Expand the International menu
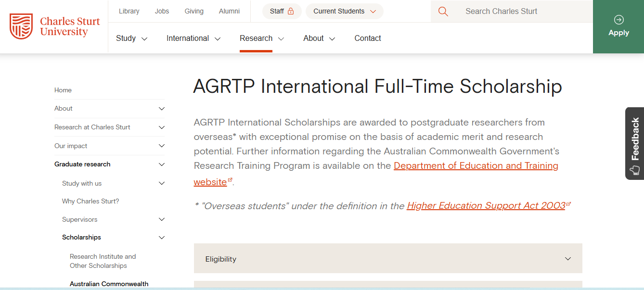 point(193,38)
